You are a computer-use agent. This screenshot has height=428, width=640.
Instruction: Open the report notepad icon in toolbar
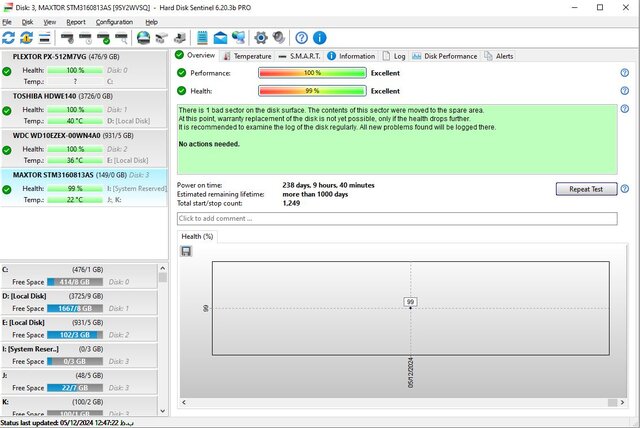202,37
